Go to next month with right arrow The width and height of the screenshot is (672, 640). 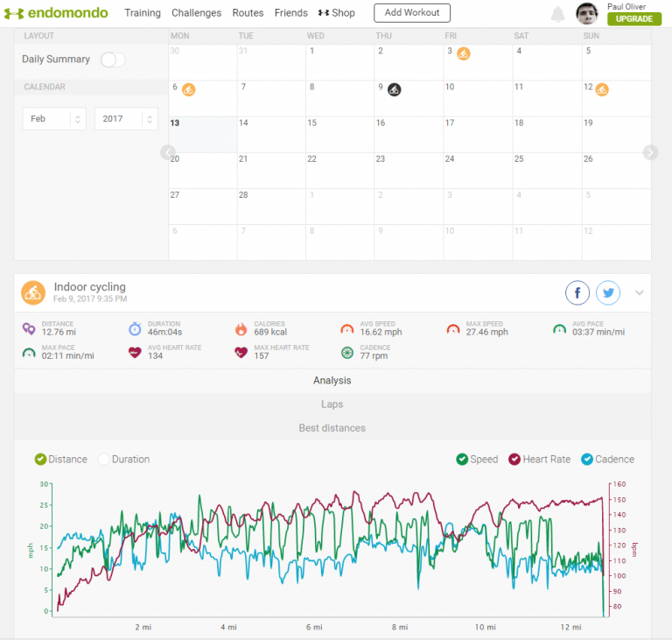click(650, 152)
